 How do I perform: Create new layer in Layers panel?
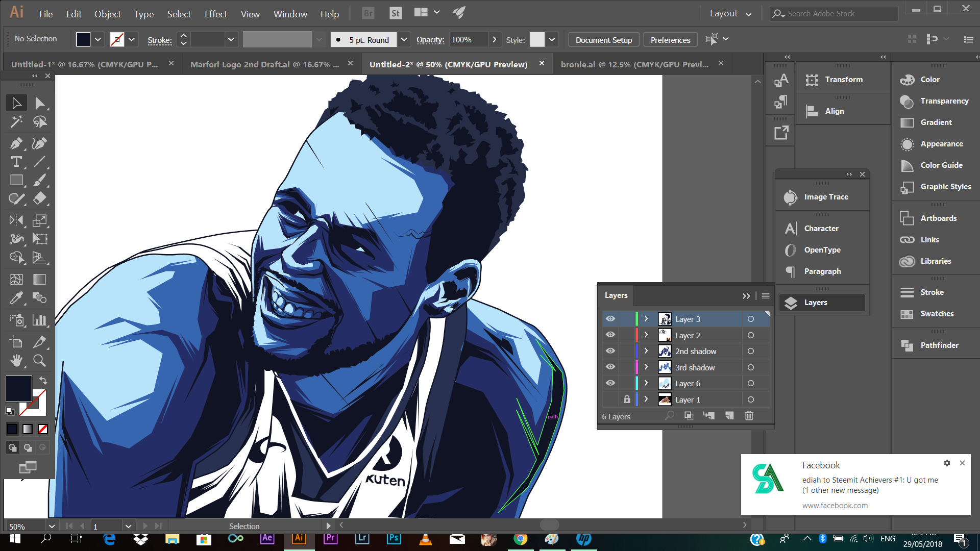click(729, 416)
